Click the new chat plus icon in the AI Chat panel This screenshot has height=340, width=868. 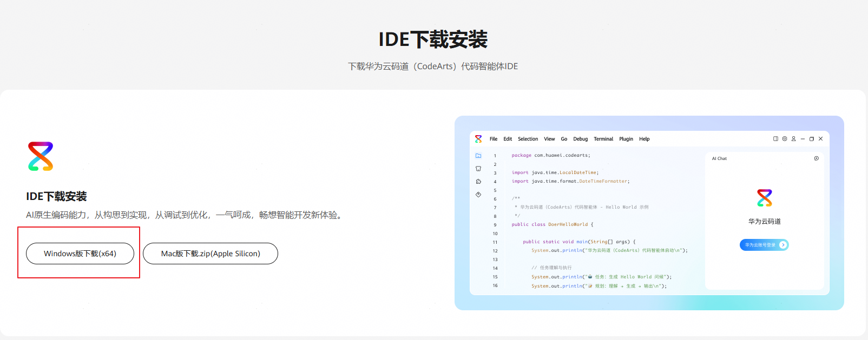817,158
